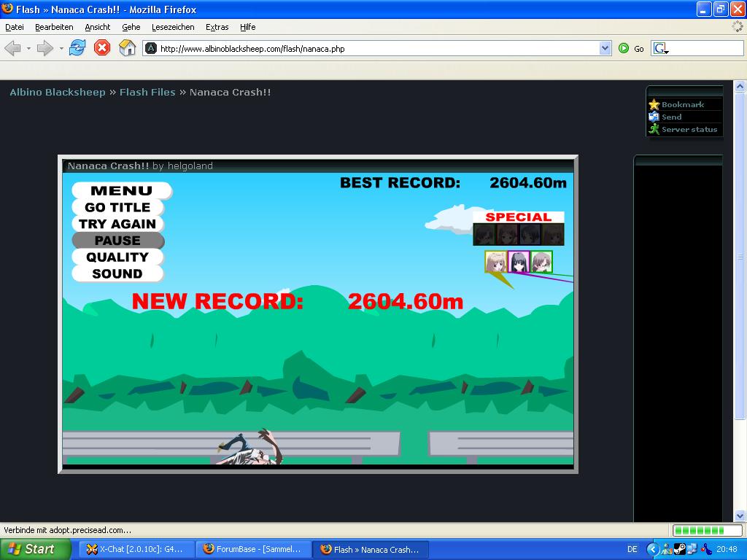Click the BEST RECORD 2604.60m value
747x560 pixels.
tap(528, 183)
